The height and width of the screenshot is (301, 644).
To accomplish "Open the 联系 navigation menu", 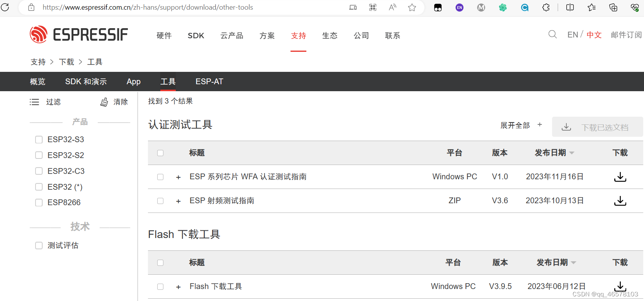I will pyautogui.click(x=393, y=36).
